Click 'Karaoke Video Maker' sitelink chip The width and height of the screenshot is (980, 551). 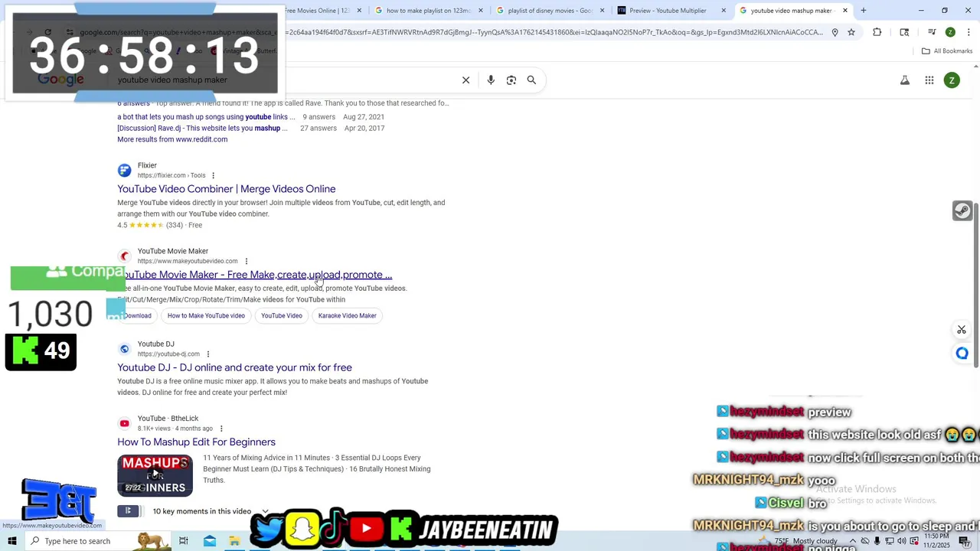[x=347, y=315]
